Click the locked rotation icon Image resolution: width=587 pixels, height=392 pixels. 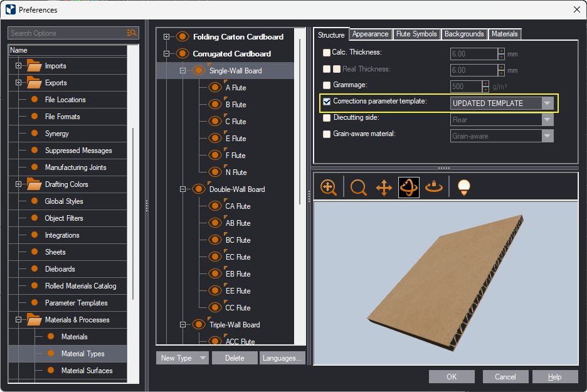[x=434, y=187]
